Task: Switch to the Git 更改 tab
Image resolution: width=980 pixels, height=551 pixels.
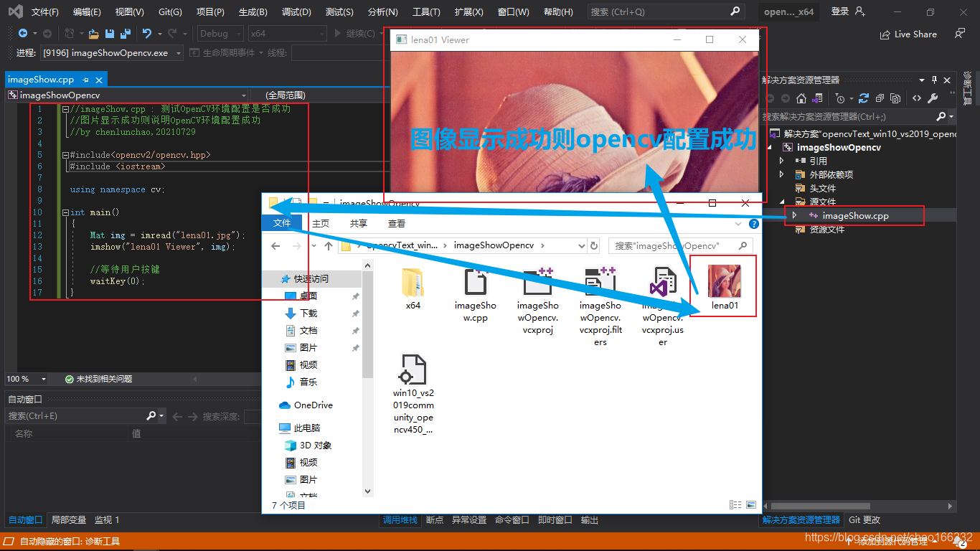Action: pyautogui.click(x=864, y=520)
